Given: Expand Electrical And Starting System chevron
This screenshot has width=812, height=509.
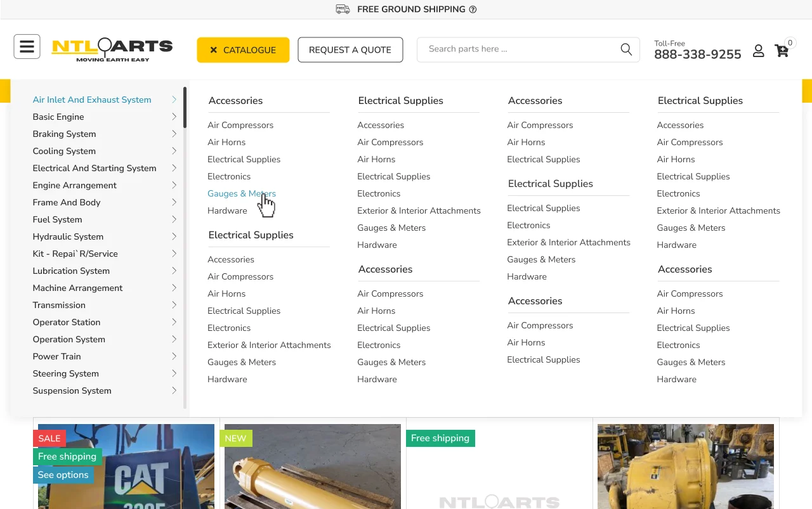Looking at the screenshot, I should [x=174, y=168].
